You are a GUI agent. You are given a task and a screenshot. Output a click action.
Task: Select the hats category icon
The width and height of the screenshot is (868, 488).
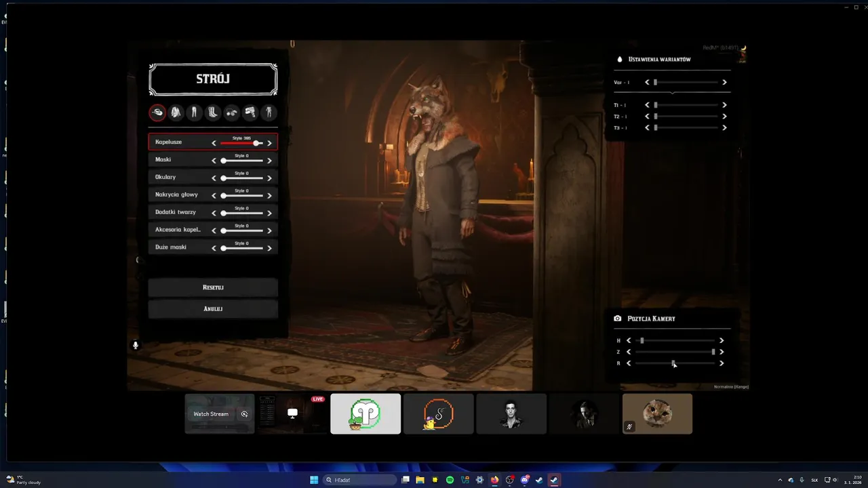click(x=157, y=113)
